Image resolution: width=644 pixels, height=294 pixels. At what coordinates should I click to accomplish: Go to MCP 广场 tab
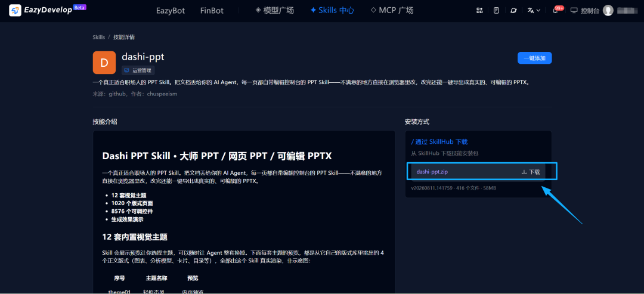(392, 11)
